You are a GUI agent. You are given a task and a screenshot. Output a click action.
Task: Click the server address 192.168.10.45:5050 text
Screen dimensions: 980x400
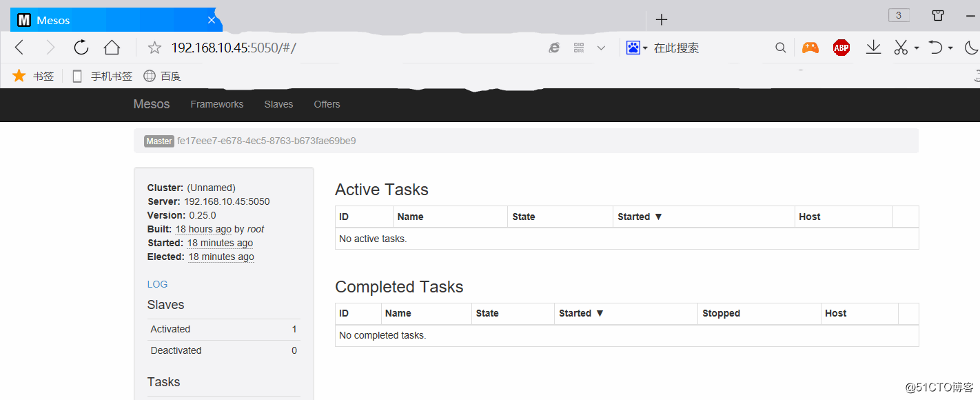pyautogui.click(x=227, y=201)
